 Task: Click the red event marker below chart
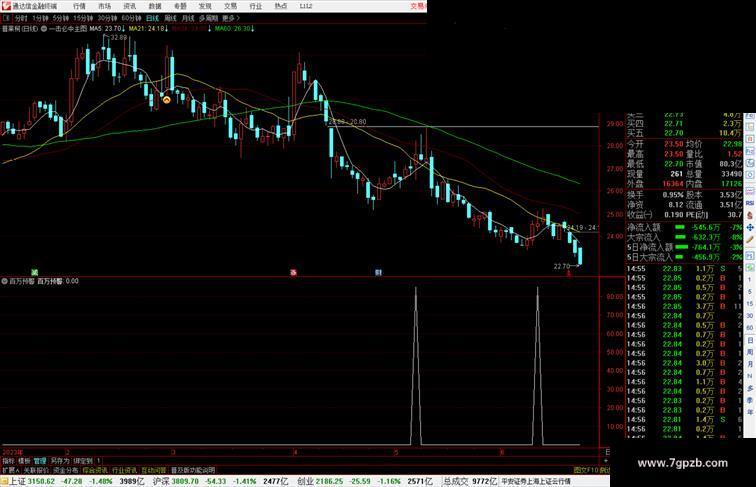pyautogui.click(x=293, y=272)
